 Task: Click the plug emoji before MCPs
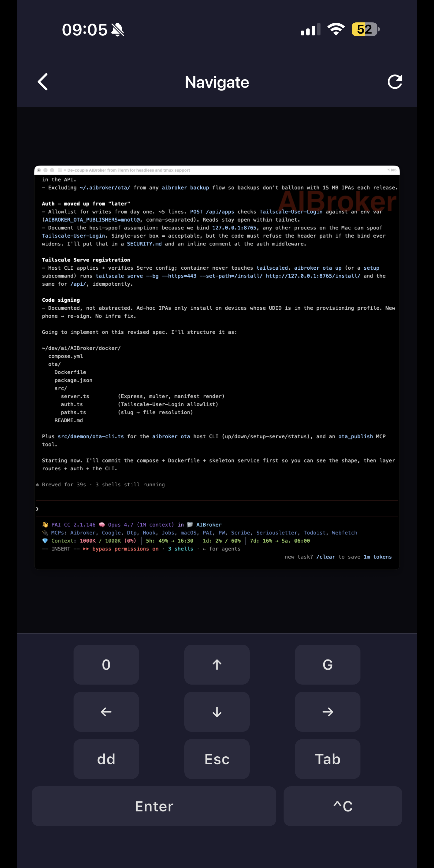[45, 533]
